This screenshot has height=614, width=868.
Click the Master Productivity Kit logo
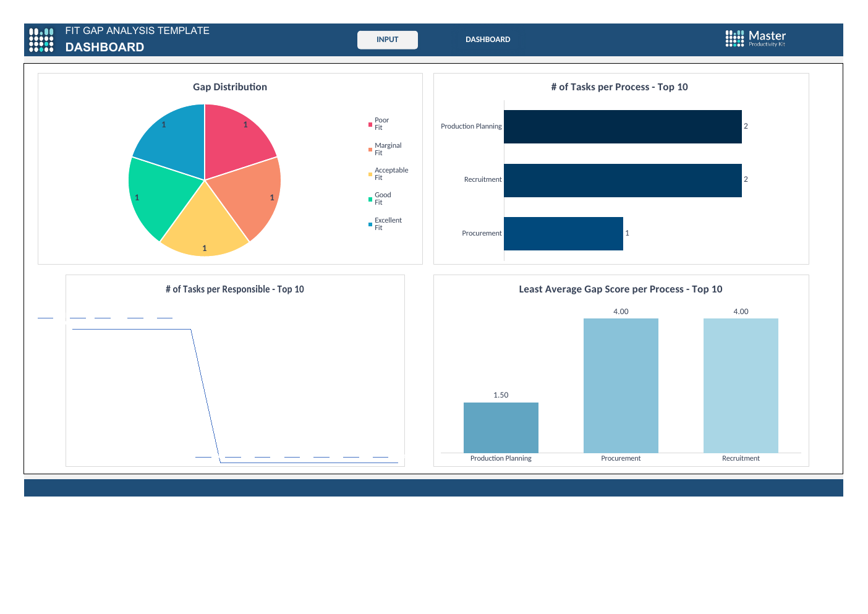coord(755,38)
